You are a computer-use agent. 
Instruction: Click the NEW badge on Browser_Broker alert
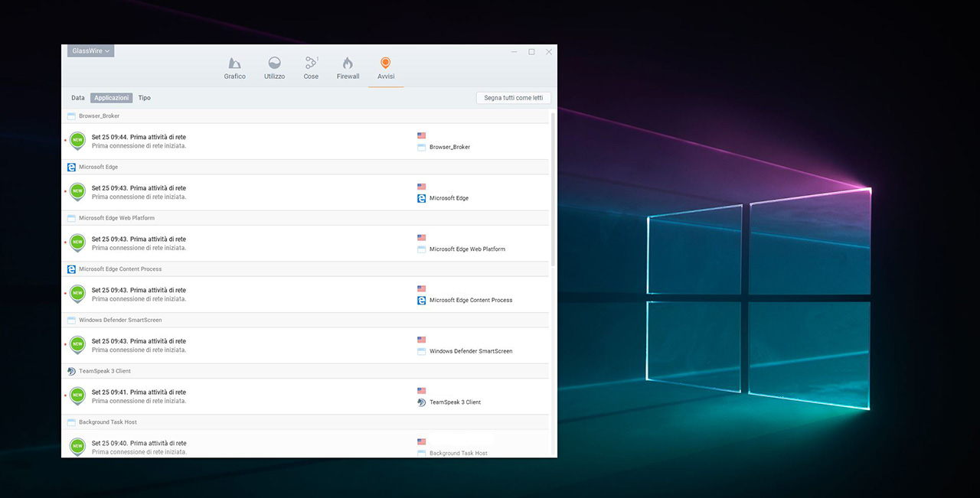pos(77,141)
